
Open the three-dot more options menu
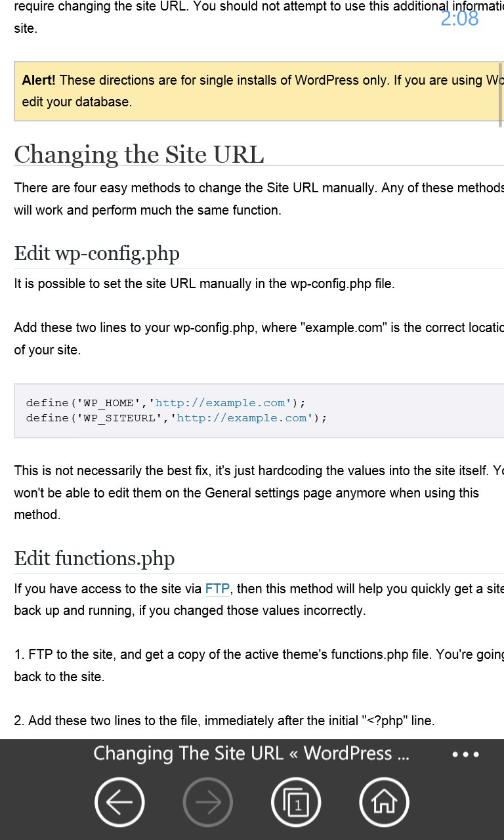pyautogui.click(x=466, y=755)
